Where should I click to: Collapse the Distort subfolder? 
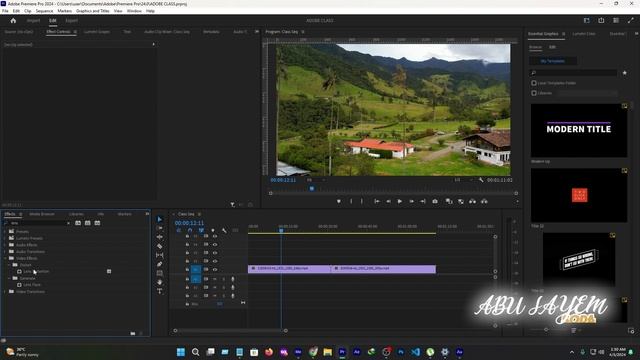tap(9, 265)
